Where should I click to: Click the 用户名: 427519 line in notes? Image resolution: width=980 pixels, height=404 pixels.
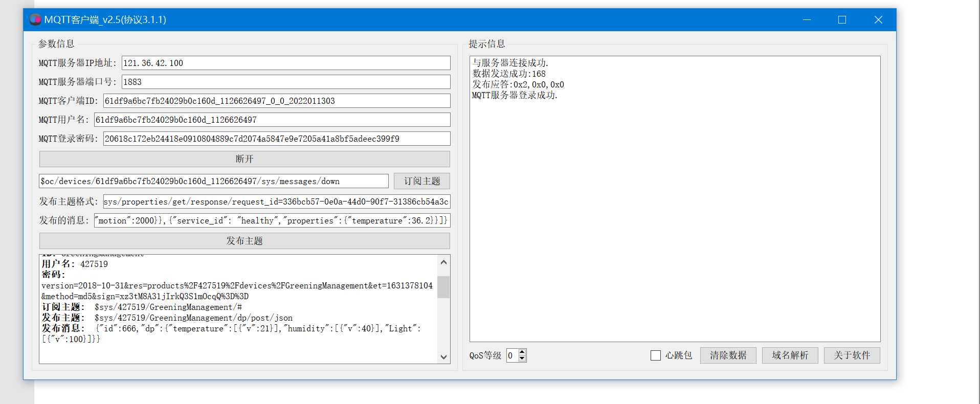pyautogui.click(x=75, y=264)
